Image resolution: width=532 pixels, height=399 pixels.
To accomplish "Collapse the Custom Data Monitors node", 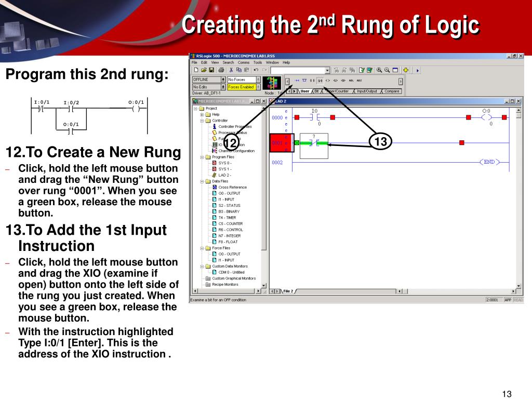I will pyautogui.click(x=202, y=267).
